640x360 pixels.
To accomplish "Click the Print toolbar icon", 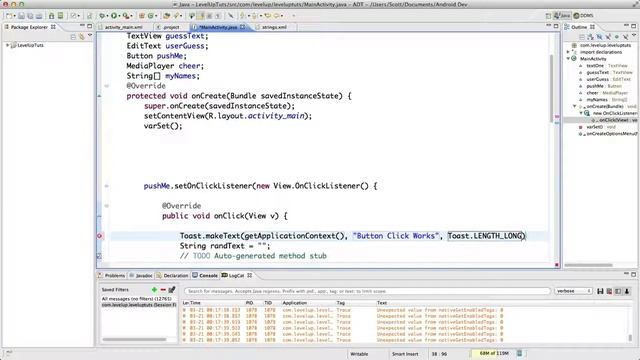I will pyautogui.click(x=39, y=16).
